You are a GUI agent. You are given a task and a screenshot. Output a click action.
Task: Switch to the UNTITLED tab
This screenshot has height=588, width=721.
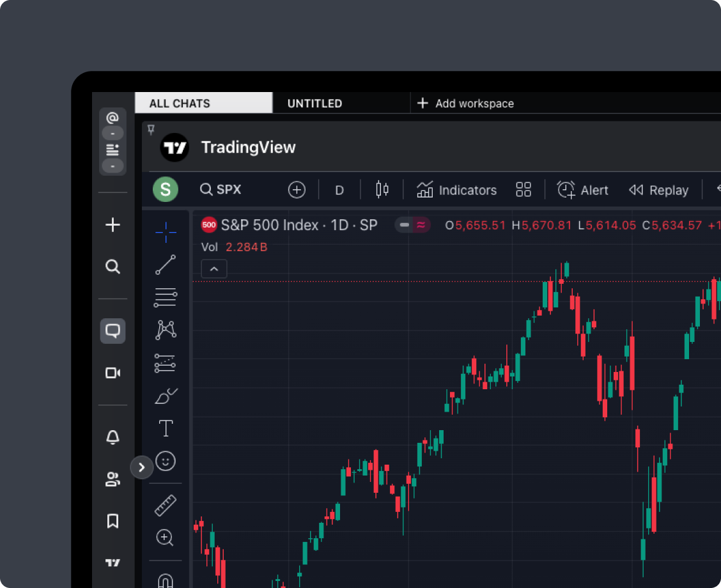click(x=314, y=103)
